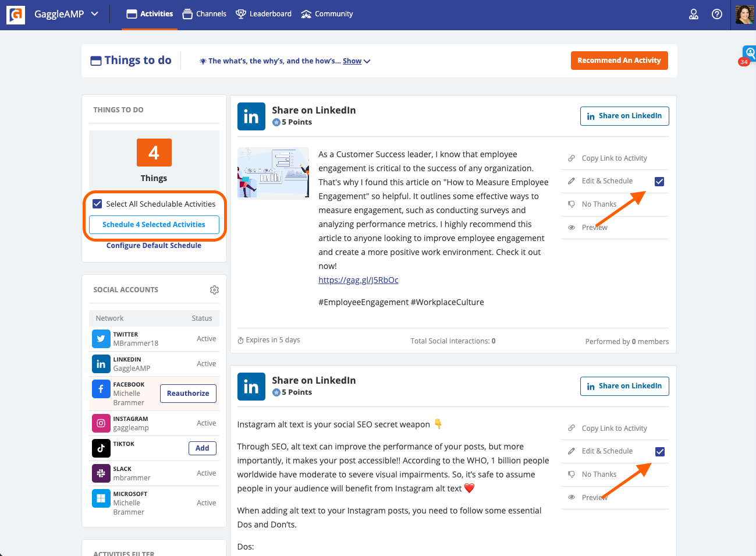Open the Community tab
The width and height of the screenshot is (756, 556).
(x=327, y=14)
